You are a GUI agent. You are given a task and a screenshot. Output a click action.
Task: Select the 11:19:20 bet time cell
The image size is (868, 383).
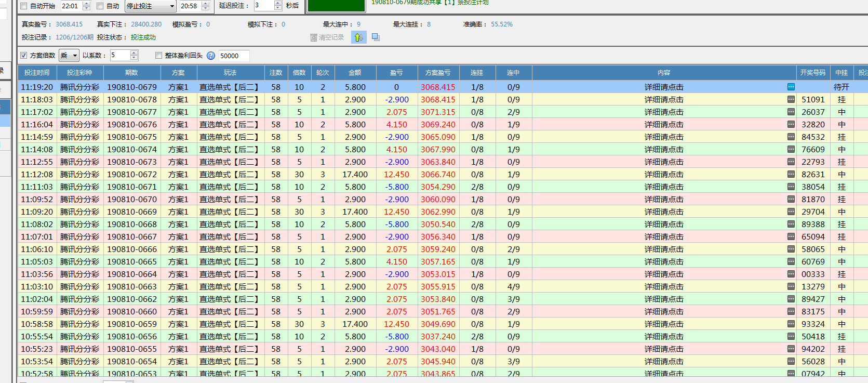pos(37,87)
